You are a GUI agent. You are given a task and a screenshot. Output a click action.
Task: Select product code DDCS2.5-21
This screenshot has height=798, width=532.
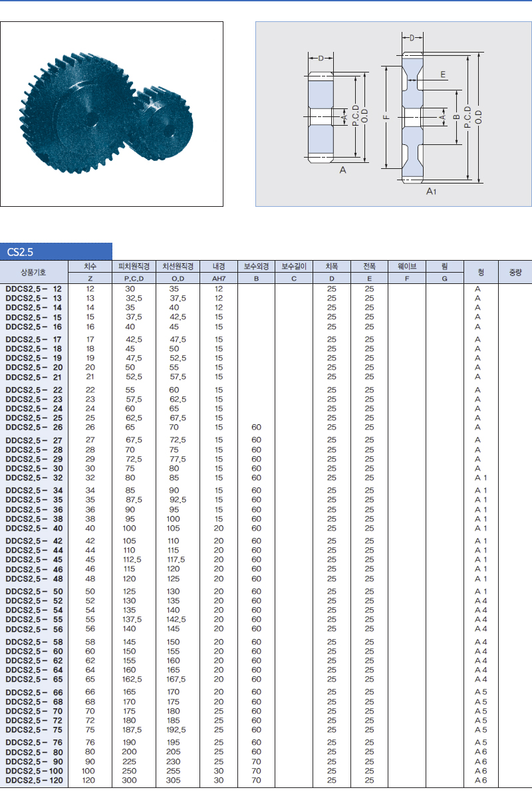point(33,377)
